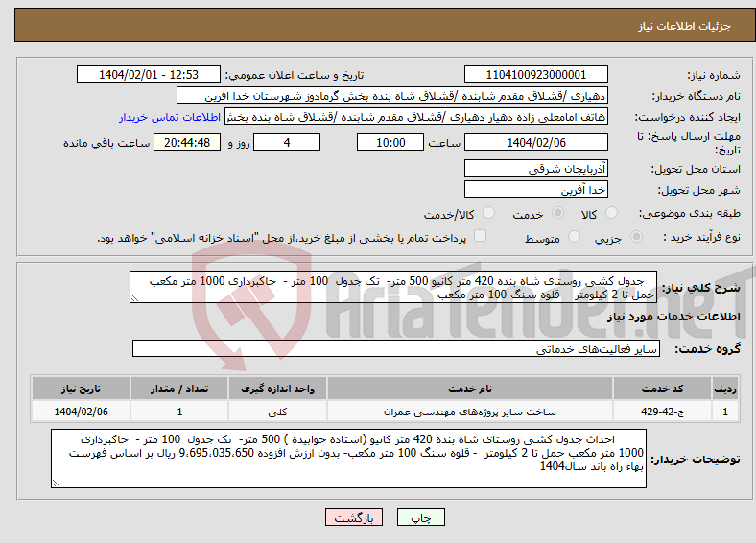Click the مهلت ارسال پاسخ label

(x=689, y=143)
